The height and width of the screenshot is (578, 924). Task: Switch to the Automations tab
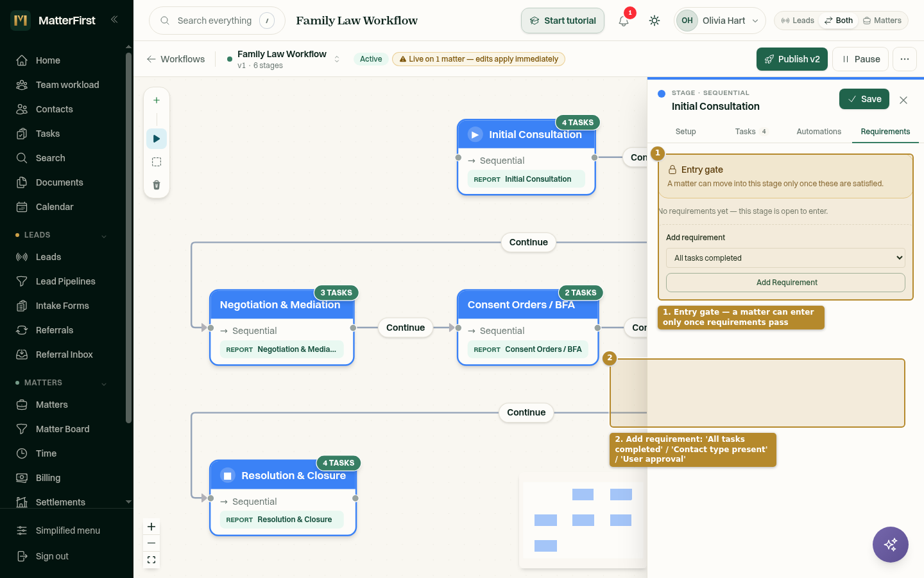click(819, 132)
